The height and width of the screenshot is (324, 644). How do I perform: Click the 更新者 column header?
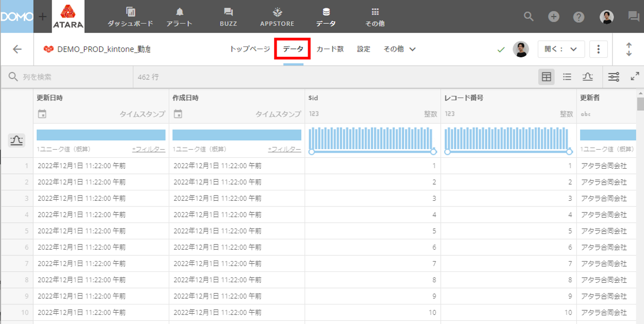tap(590, 98)
